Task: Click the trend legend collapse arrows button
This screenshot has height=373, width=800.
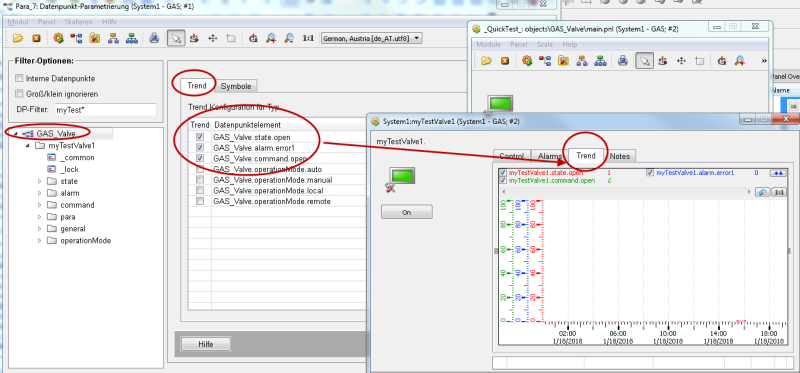Action: pos(778,173)
